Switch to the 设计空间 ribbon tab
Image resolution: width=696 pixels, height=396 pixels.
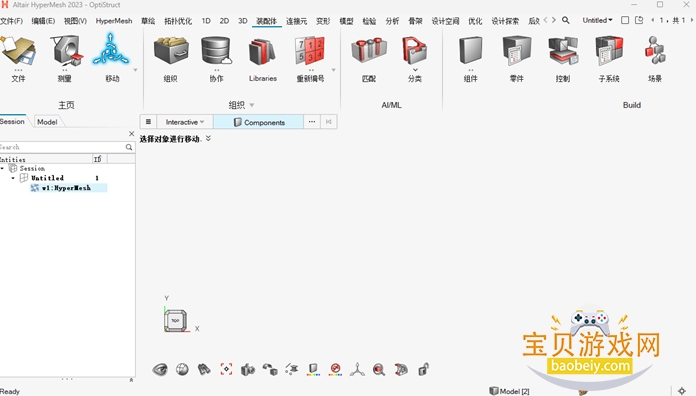(445, 21)
